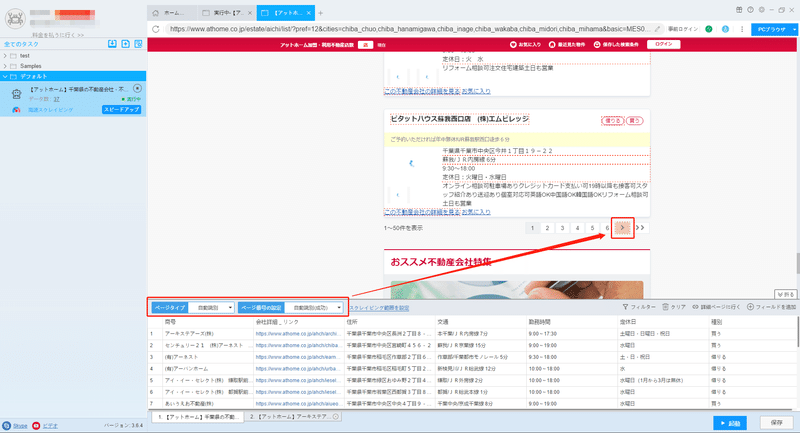This screenshot has height=433, width=800.
Task: Open new tab with plus icon
Action: point(320,13)
